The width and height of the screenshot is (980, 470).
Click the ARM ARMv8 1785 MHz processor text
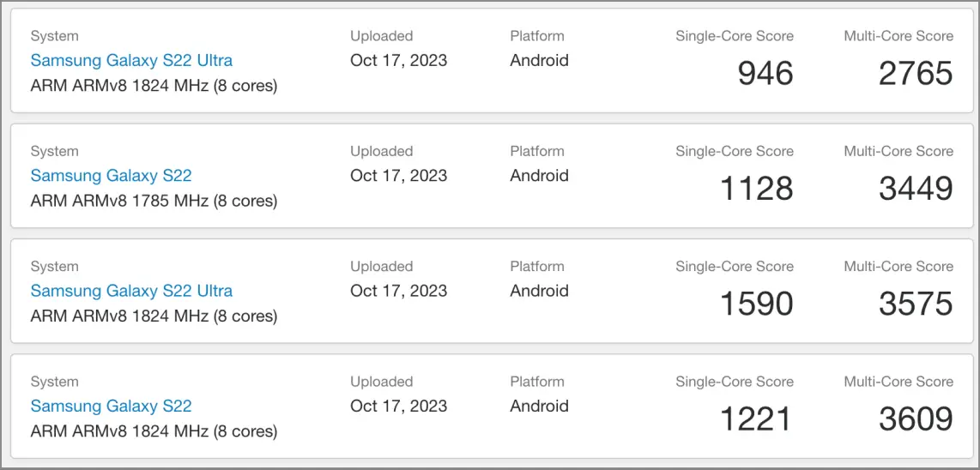pos(154,201)
